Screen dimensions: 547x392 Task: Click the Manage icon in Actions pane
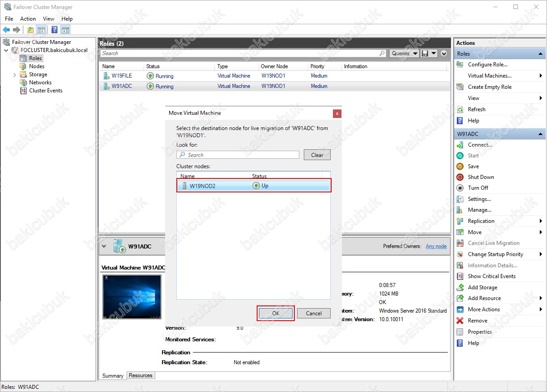pos(460,210)
